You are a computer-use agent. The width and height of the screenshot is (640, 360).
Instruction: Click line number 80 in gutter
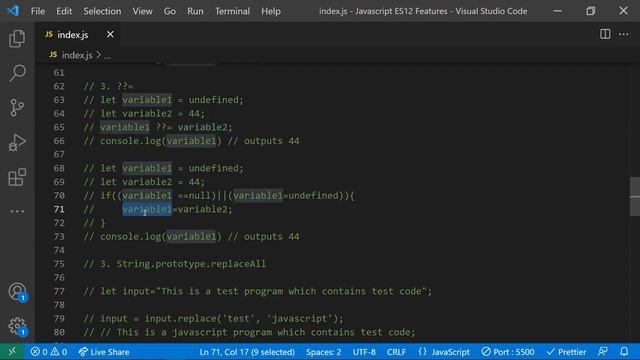[59, 332]
